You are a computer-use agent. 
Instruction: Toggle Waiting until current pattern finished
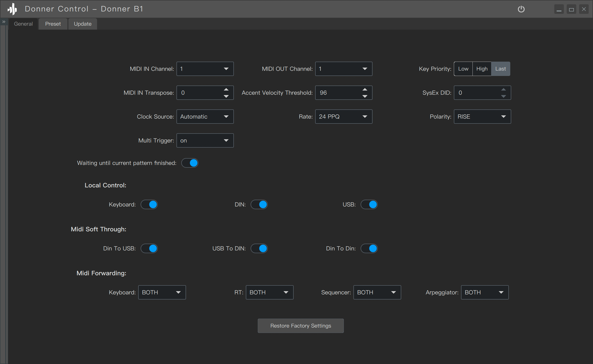190,163
